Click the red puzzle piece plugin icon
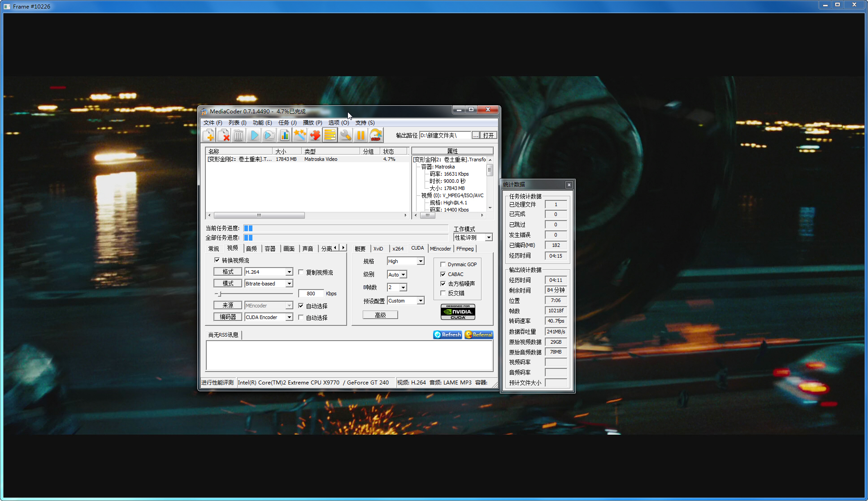 pos(315,135)
